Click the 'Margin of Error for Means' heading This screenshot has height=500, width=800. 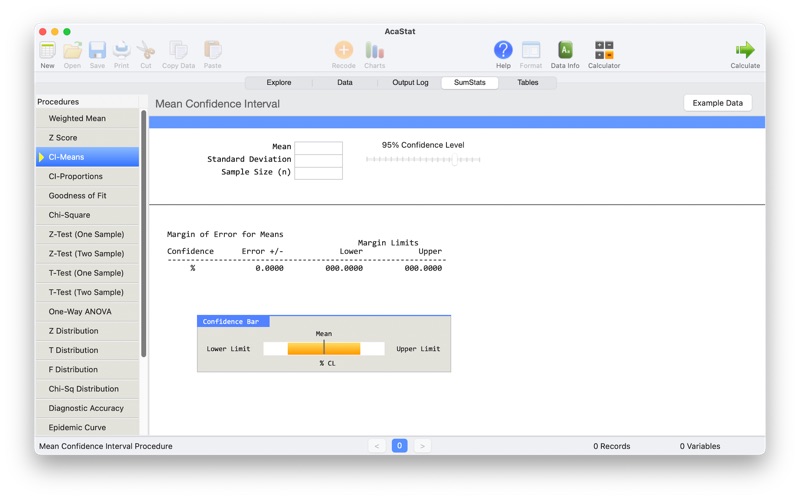pyautogui.click(x=225, y=235)
